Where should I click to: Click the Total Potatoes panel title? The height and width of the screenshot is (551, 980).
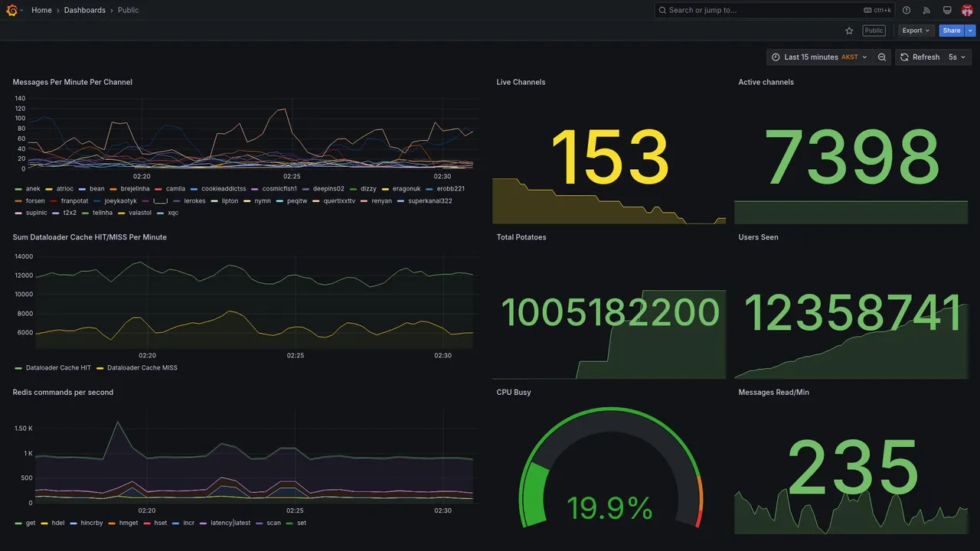point(521,237)
